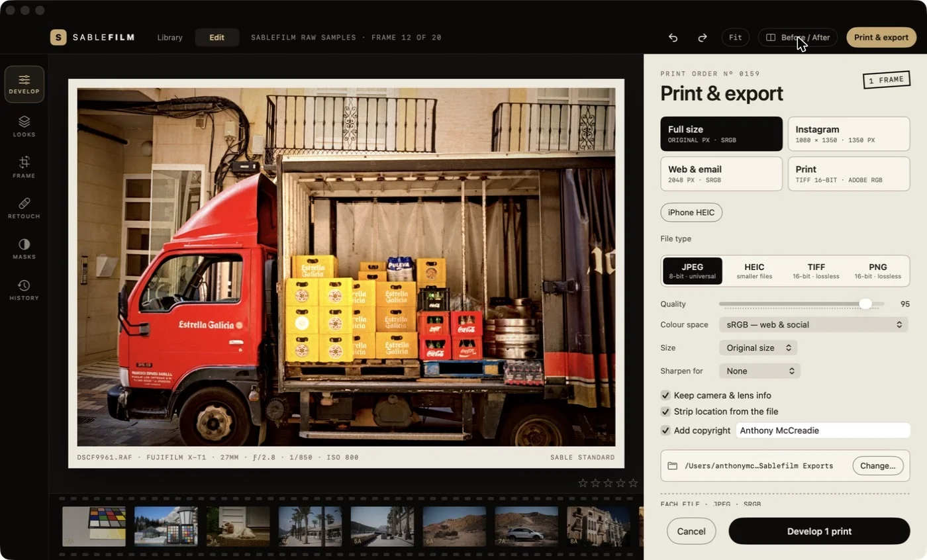Viewport: 927px width, 560px height.
Task: Choose the Full size preset
Action: click(x=721, y=134)
